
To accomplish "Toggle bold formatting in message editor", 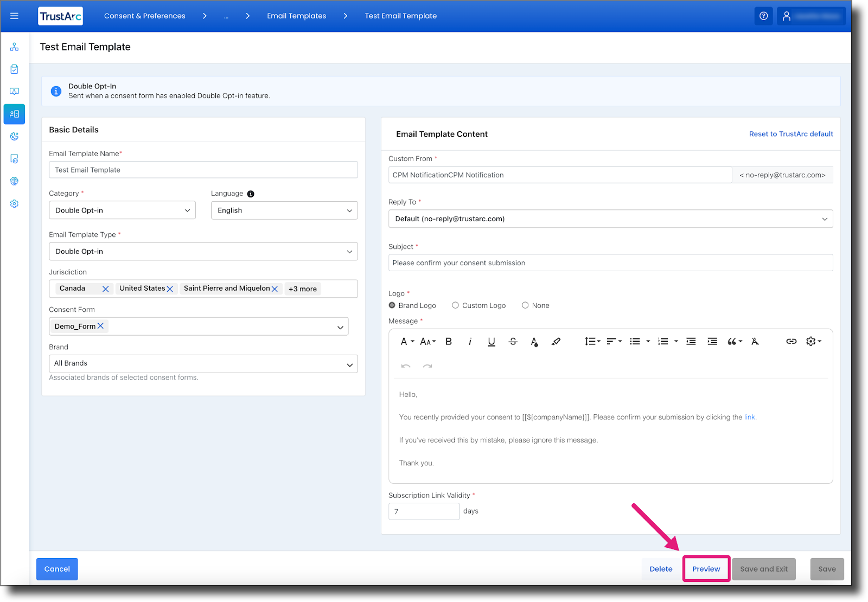I will coord(449,342).
